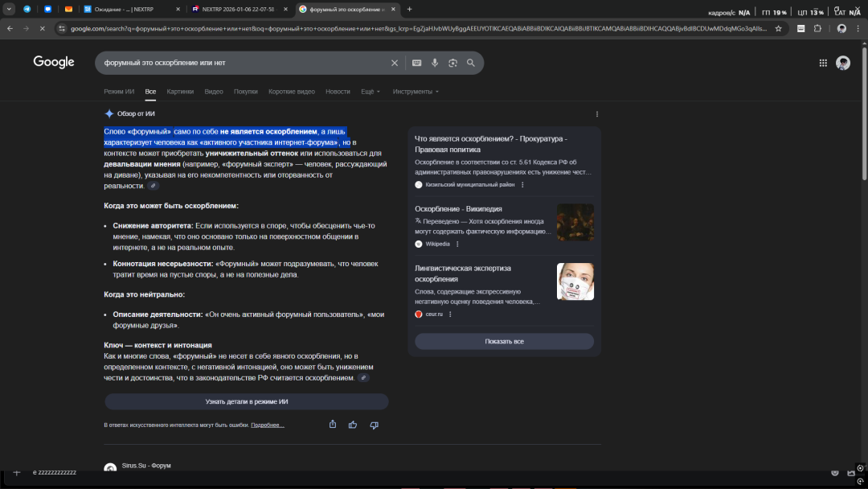Open the on-screen keyboard input tool

tap(416, 63)
